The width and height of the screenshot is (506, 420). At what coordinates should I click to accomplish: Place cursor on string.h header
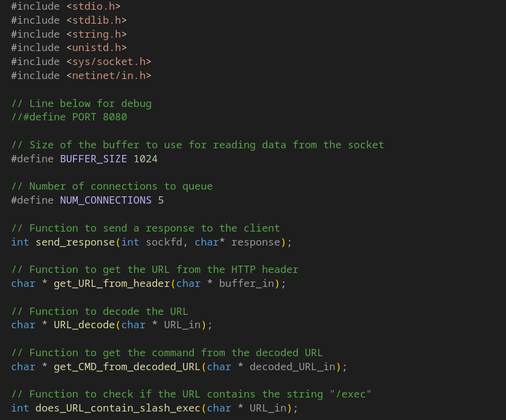(x=97, y=34)
